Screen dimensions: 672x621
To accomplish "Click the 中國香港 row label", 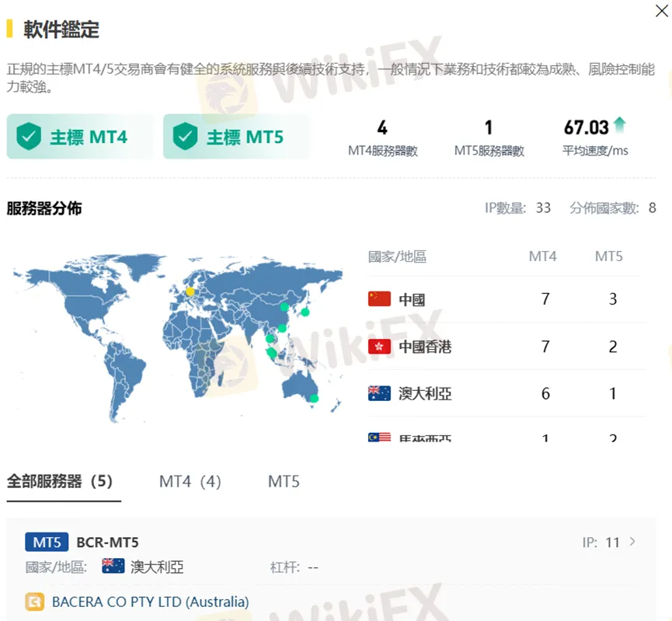I will pyautogui.click(x=425, y=347).
